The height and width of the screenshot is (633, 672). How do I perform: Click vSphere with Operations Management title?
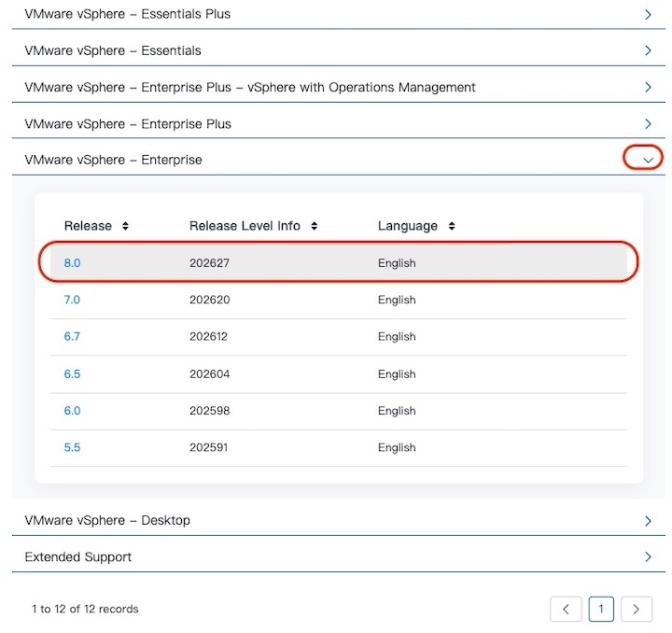tap(250, 88)
